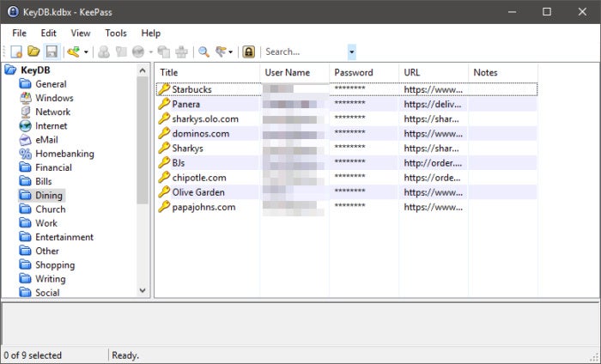The width and height of the screenshot is (601, 364).
Task: Click the Panera URL cell
Action: [x=433, y=104]
